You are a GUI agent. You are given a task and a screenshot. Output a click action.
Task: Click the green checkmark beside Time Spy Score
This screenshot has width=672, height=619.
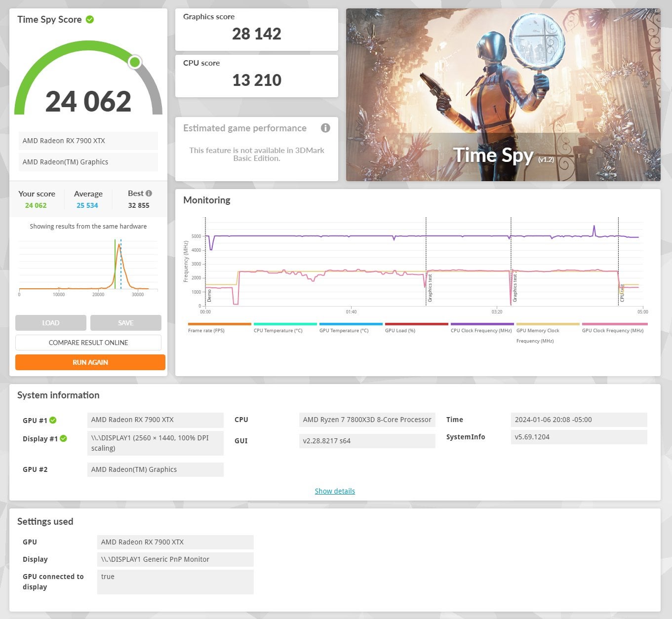pyautogui.click(x=90, y=20)
